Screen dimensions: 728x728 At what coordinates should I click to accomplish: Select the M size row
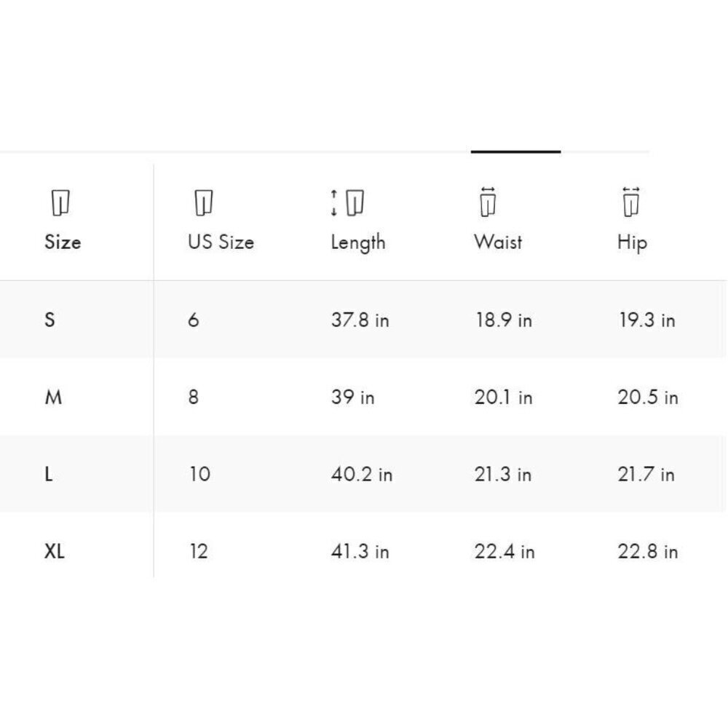pyautogui.click(x=53, y=397)
